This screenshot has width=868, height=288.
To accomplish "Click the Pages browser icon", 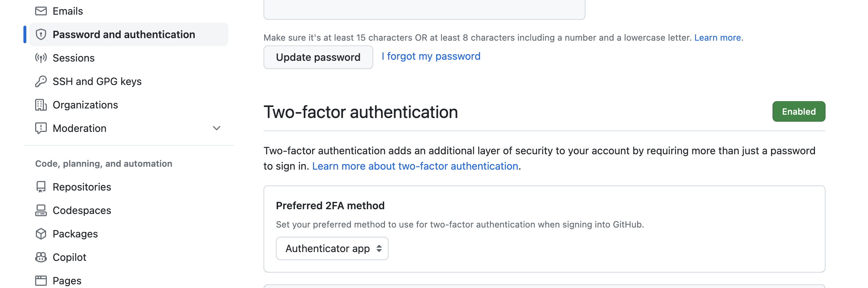I will [41, 281].
